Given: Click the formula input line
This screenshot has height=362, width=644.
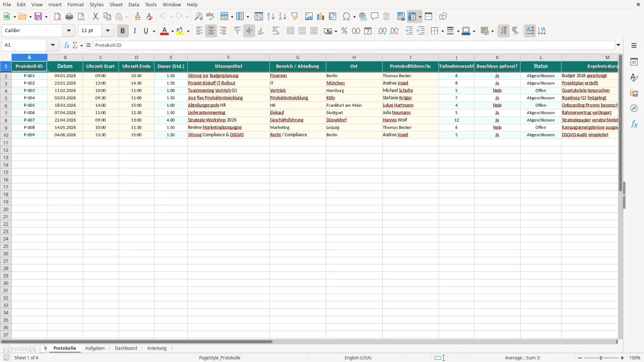Looking at the screenshot, I should pyautogui.click(x=353, y=45).
